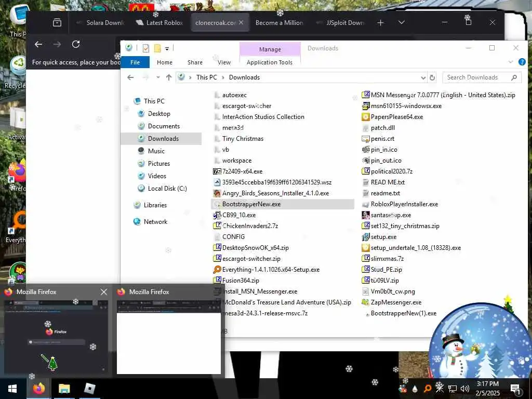Go back in the Firefox window
This screenshot has height=399, width=532.
38,44
